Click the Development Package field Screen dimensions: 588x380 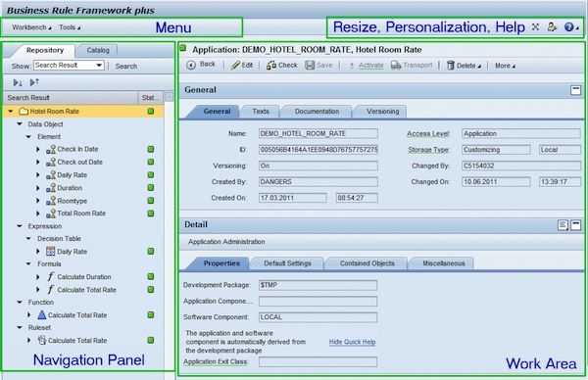(318, 285)
